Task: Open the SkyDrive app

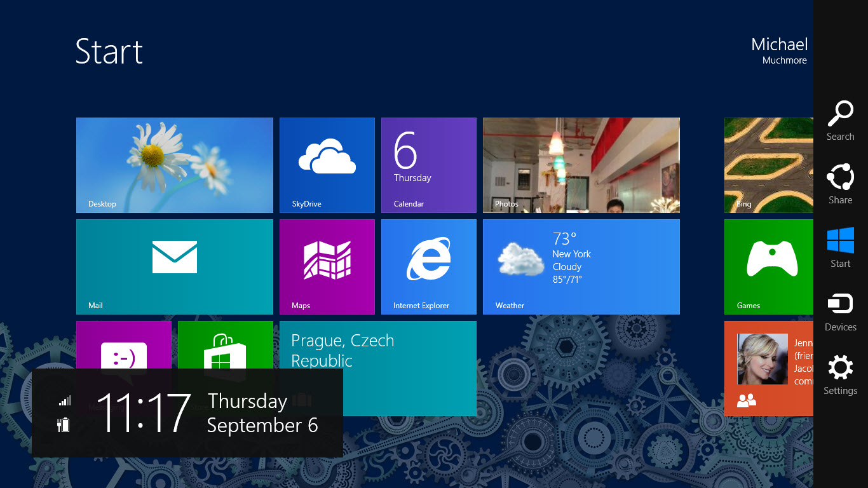Action: point(327,165)
